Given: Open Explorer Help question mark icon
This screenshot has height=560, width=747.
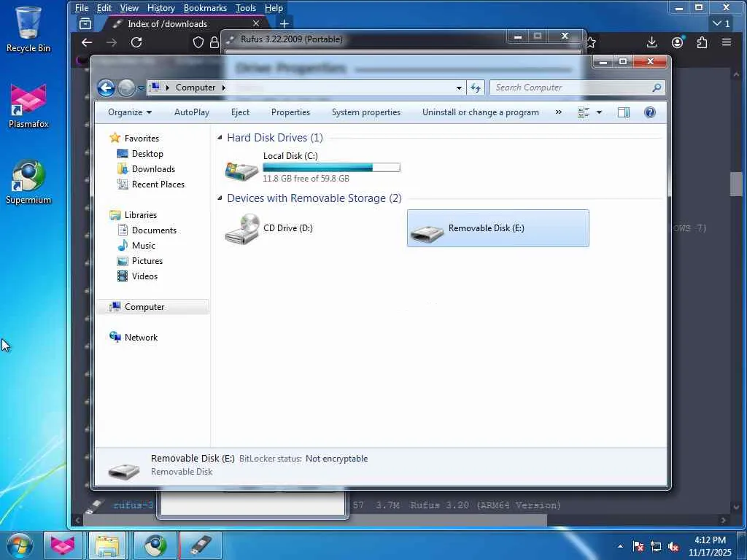Looking at the screenshot, I should click(x=650, y=112).
